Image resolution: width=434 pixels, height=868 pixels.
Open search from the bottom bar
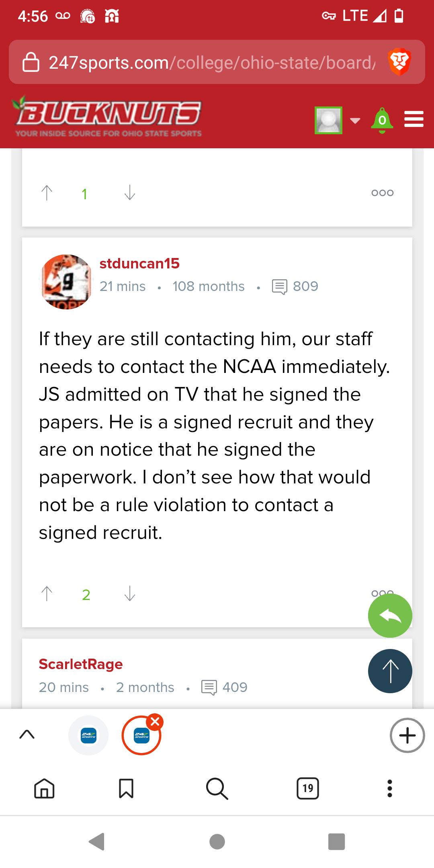(217, 789)
